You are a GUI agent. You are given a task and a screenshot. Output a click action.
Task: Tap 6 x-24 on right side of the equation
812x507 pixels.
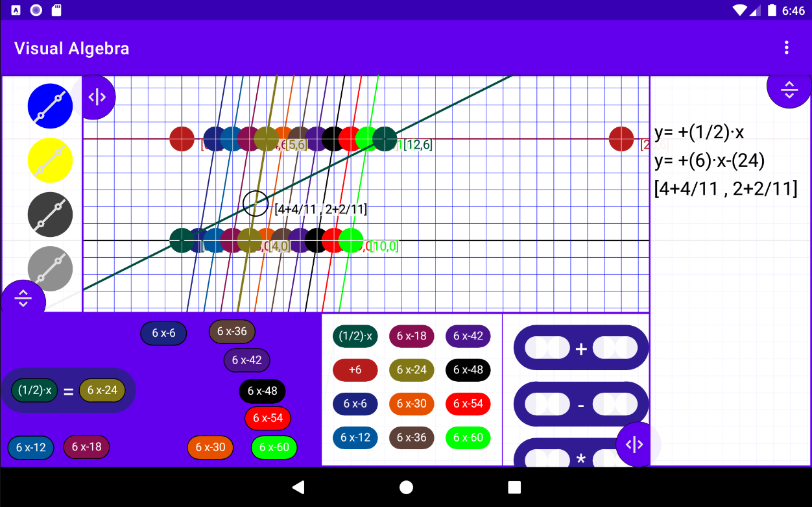pyautogui.click(x=102, y=390)
